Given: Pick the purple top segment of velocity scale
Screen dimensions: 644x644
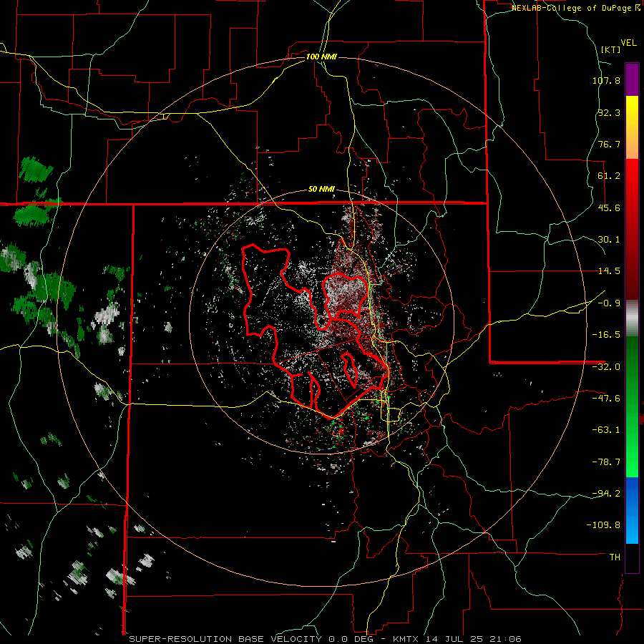Looking at the screenshot, I should click(632, 79).
